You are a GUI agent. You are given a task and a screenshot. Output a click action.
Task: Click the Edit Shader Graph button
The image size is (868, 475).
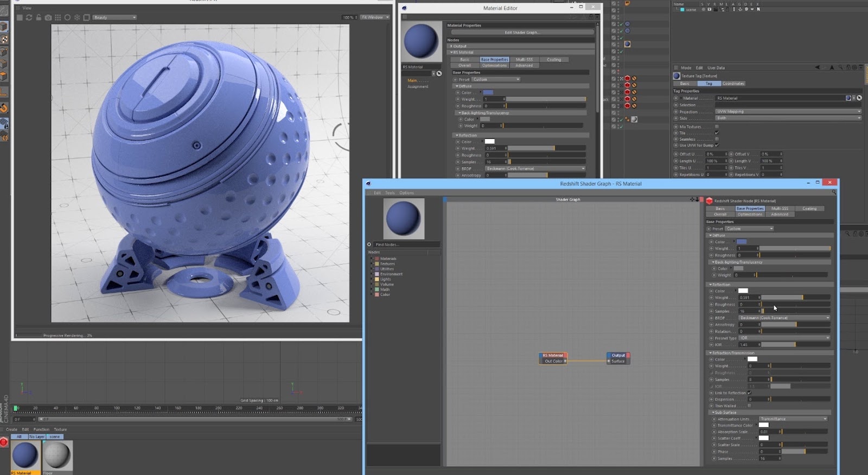coord(522,33)
